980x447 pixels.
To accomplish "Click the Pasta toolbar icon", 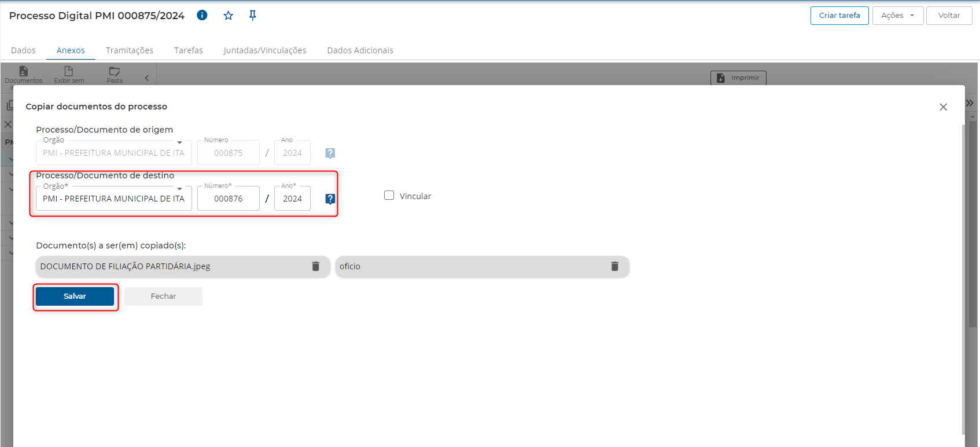I will pos(115,72).
